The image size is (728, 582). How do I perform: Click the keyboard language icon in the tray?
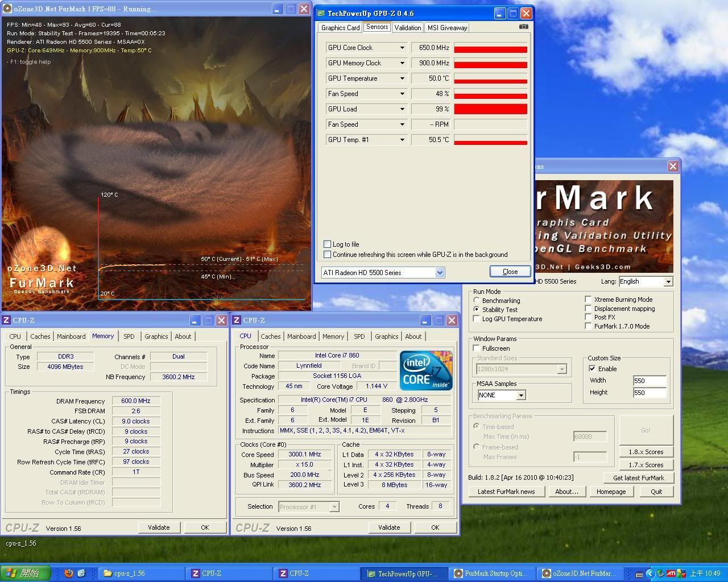coord(639,574)
